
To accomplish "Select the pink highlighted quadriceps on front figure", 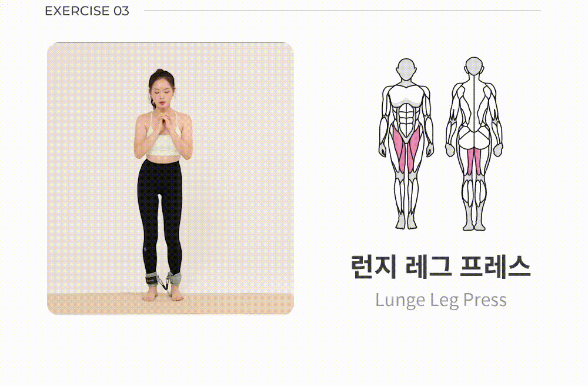I will tap(406, 150).
